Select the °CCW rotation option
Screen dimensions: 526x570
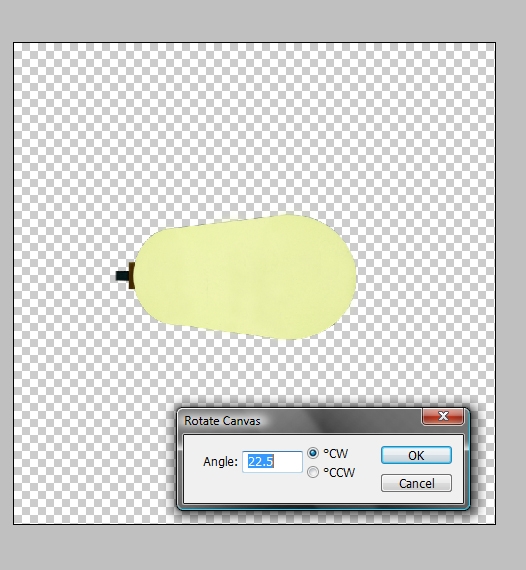pos(313,472)
